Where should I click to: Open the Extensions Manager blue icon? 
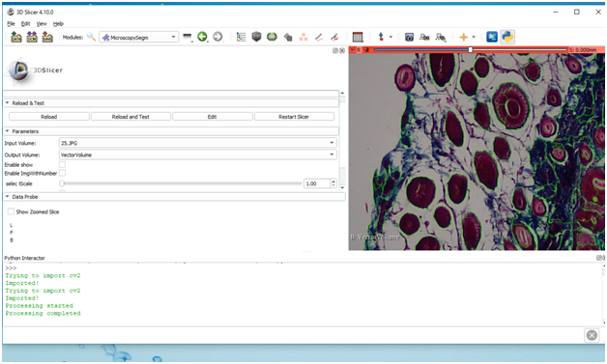[492, 37]
